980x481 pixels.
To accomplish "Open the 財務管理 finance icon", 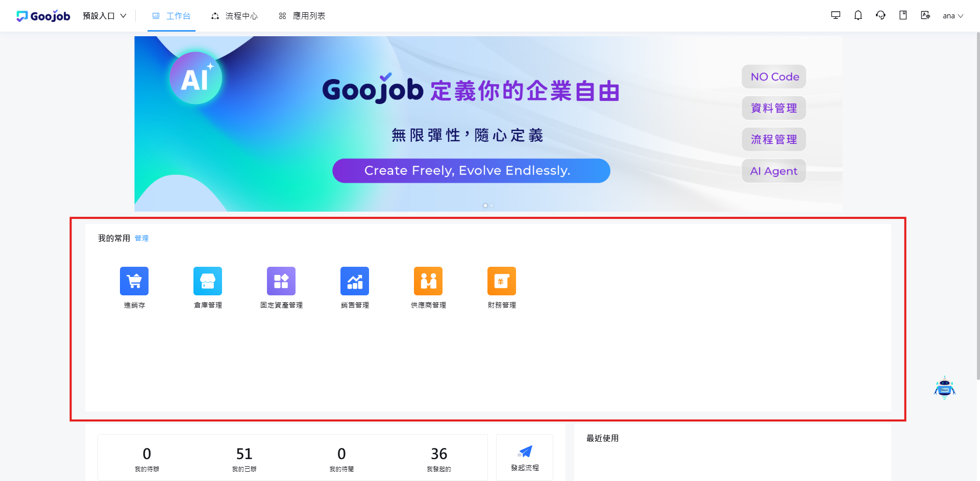I will click(x=502, y=281).
